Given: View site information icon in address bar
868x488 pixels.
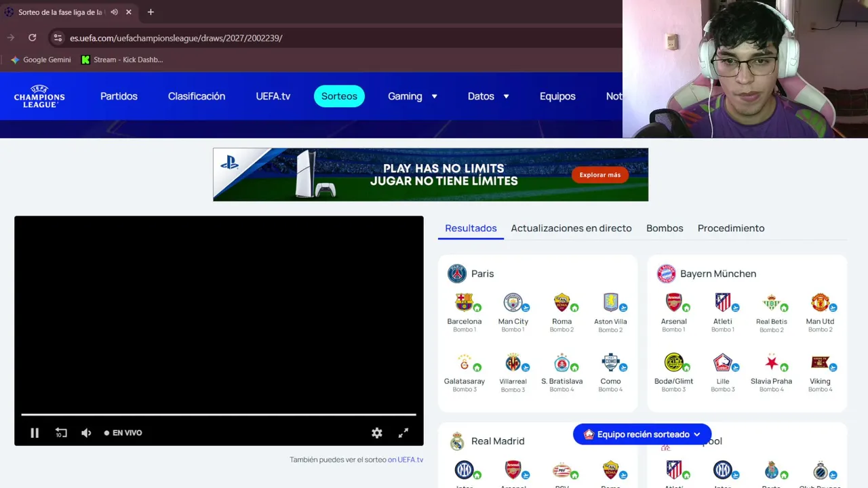Looking at the screenshot, I should tap(58, 38).
